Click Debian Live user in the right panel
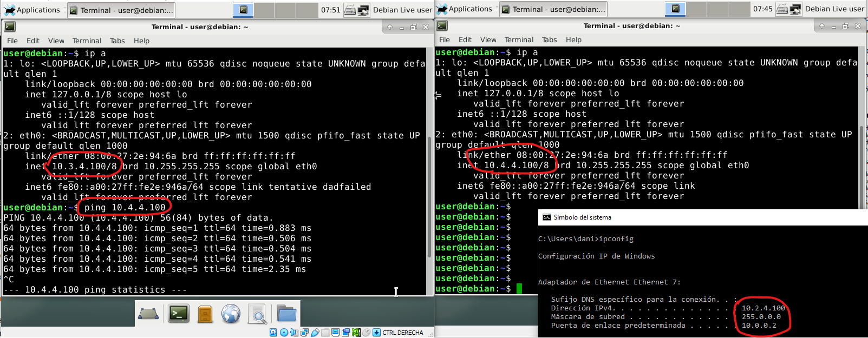Viewport: 868px width, 338px height. point(834,9)
